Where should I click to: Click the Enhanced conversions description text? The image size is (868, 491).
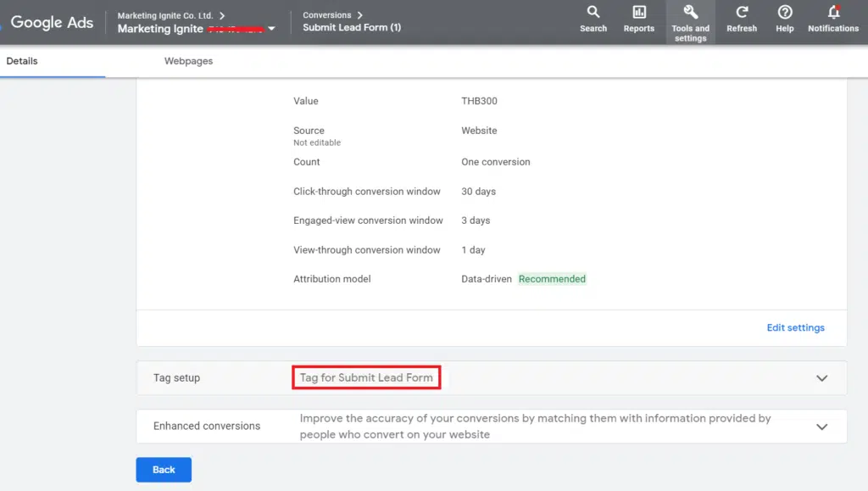[535, 426]
